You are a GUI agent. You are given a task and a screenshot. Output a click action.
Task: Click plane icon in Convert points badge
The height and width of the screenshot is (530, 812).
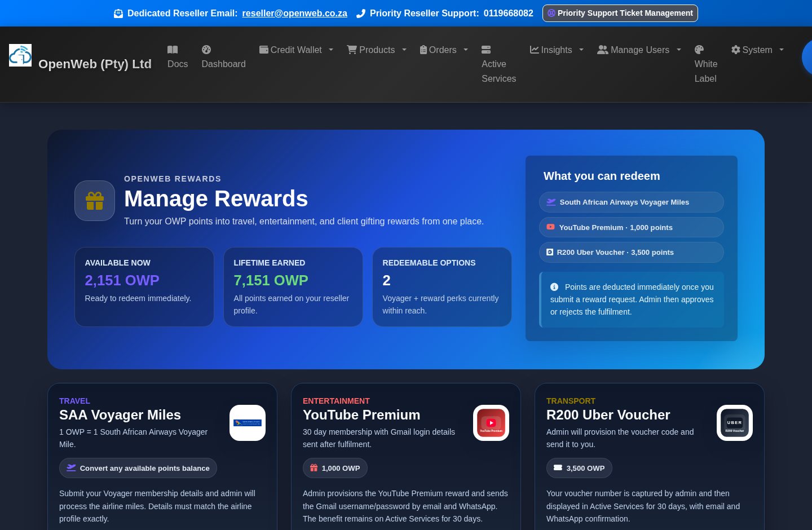pyautogui.click(x=71, y=468)
